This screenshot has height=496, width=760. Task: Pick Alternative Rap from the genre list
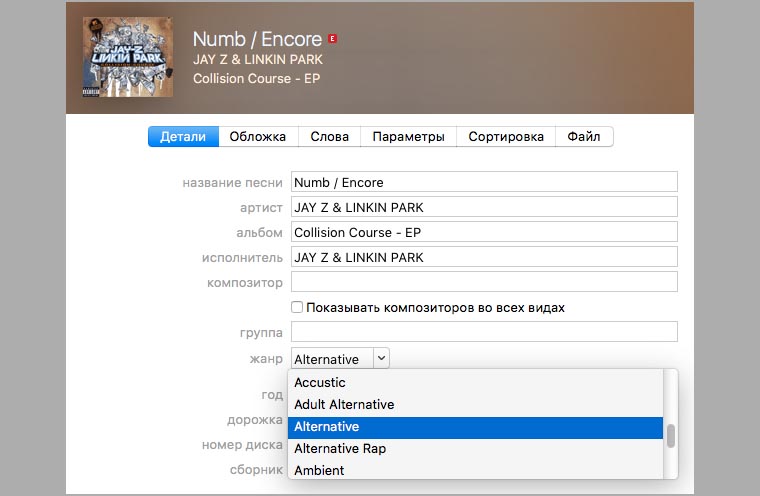coord(475,448)
